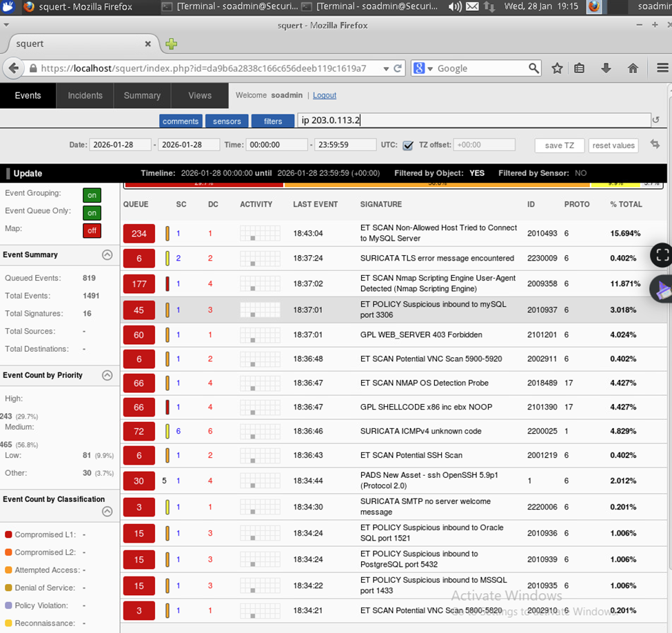Click the Update button
This screenshot has width=672, height=633.
28,173
